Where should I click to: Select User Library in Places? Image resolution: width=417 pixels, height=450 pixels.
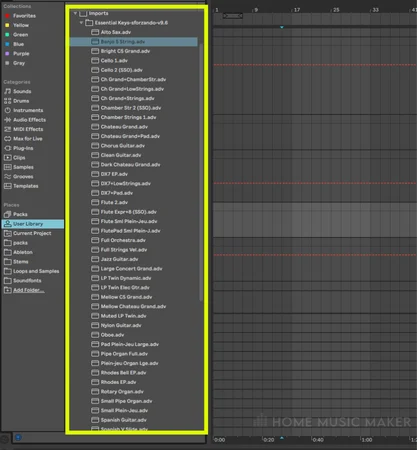point(33,224)
